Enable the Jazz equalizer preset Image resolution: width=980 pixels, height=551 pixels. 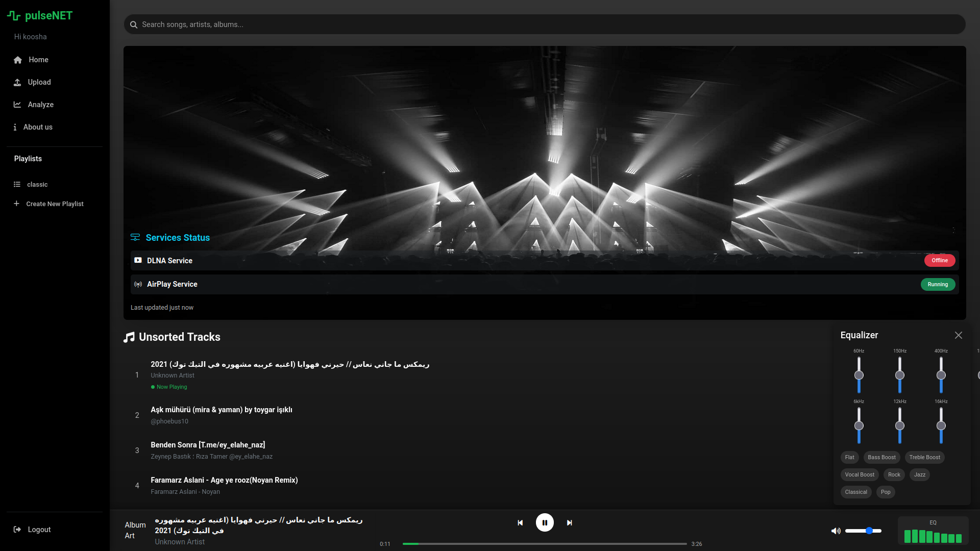point(919,474)
